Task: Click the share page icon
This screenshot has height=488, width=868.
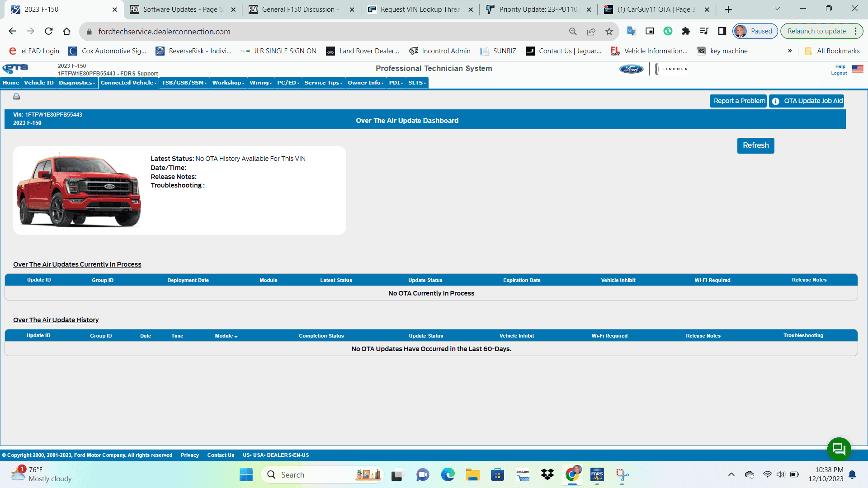Action: tap(591, 31)
